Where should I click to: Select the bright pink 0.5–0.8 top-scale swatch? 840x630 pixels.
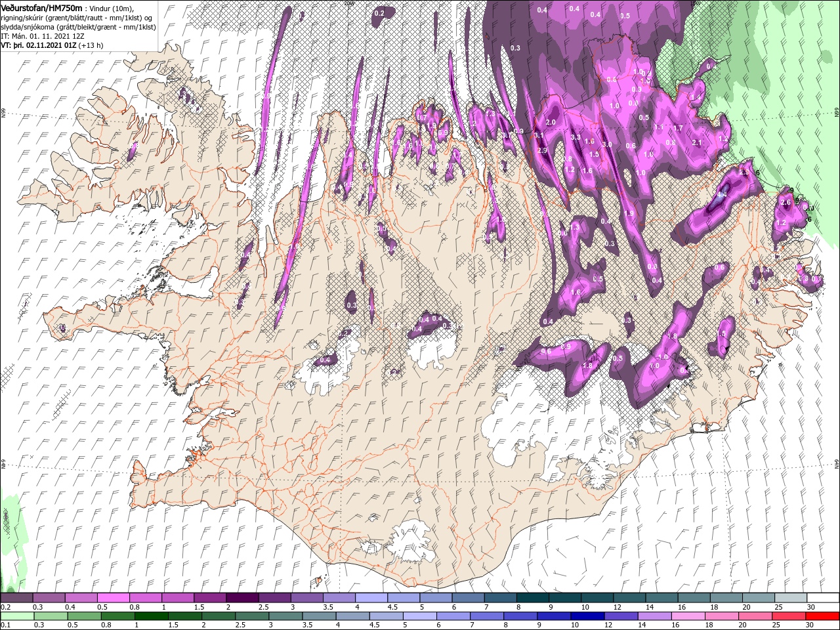(113, 598)
